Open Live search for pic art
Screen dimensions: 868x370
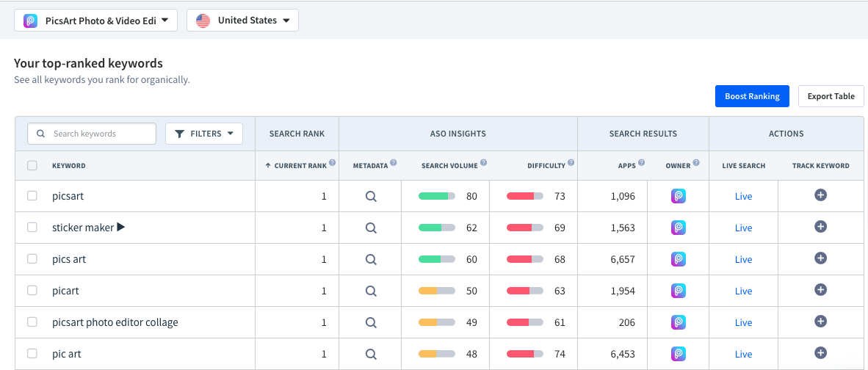point(743,354)
